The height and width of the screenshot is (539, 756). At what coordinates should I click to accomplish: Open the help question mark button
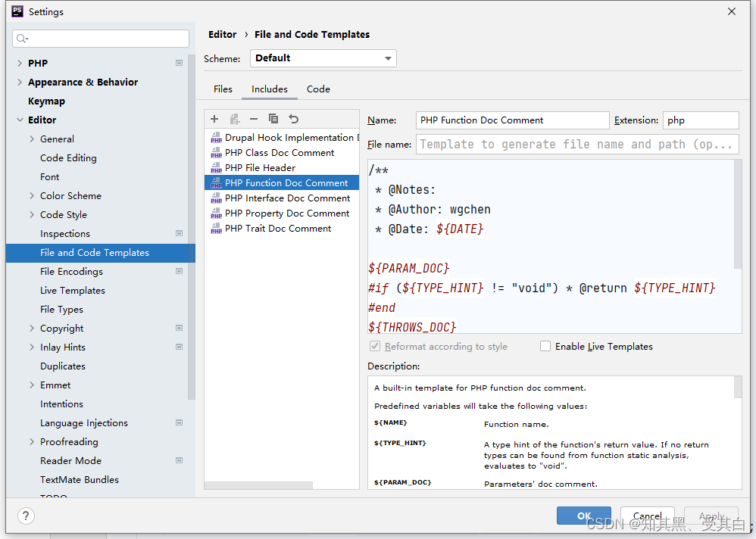click(x=26, y=516)
